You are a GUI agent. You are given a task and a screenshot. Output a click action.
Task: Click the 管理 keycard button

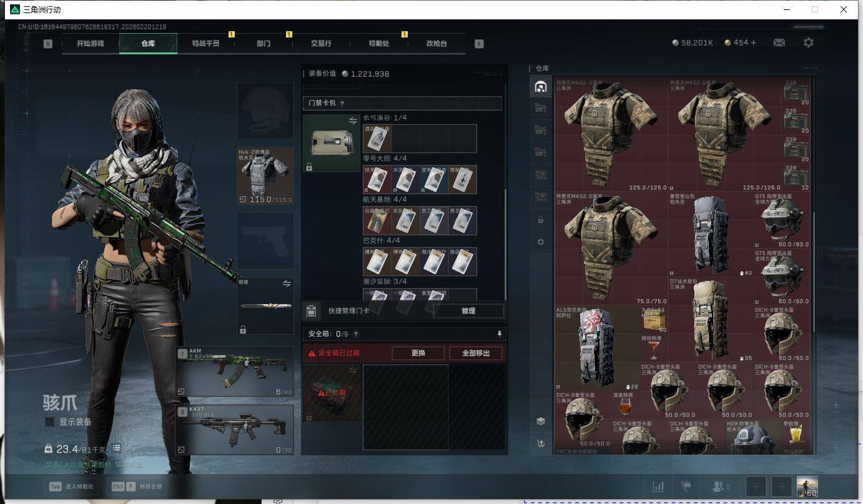pyautogui.click(x=468, y=311)
